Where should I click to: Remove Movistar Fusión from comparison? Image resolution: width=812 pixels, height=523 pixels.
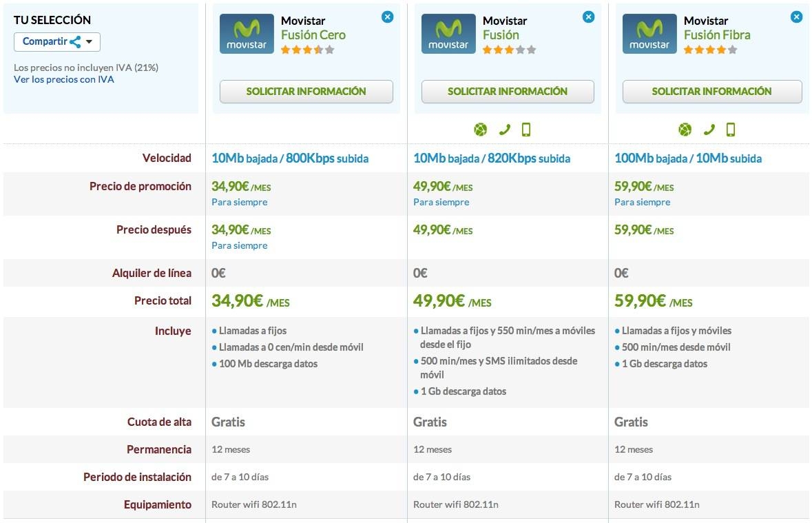pos(589,17)
